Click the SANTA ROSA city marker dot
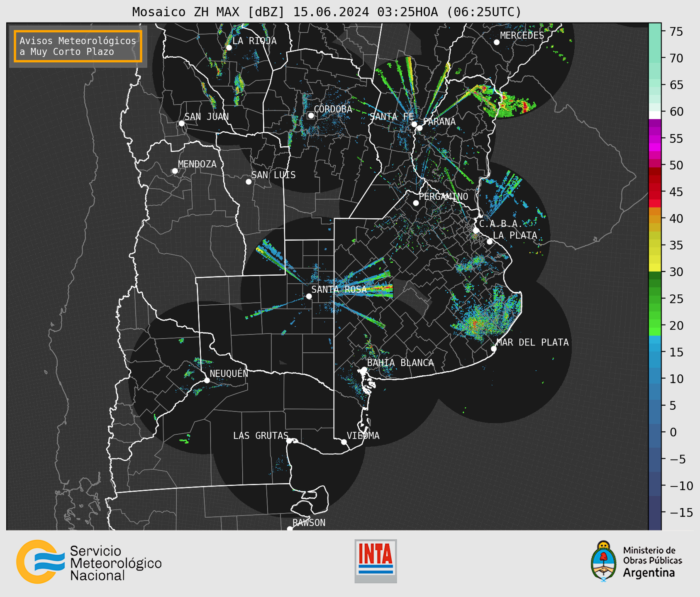Screen dimensions: 700x597 tap(309, 296)
